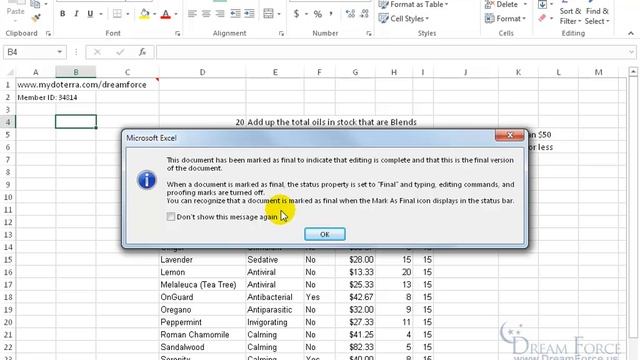The width and height of the screenshot is (640, 360).
Task: Select column A header
Action: pos(36,72)
